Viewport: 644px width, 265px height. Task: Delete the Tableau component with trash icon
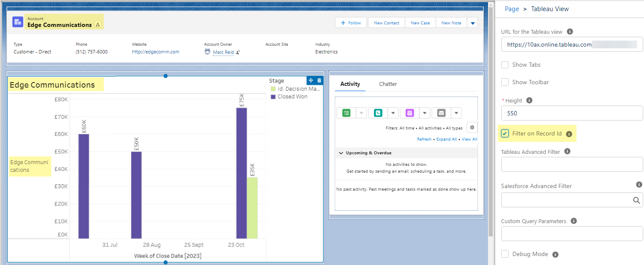click(x=319, y=80)
